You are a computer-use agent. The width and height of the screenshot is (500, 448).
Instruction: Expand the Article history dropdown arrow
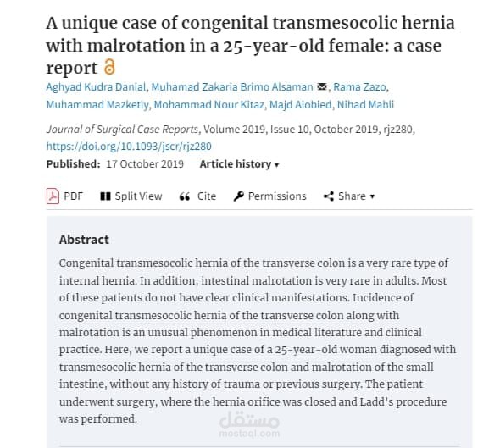277,165
